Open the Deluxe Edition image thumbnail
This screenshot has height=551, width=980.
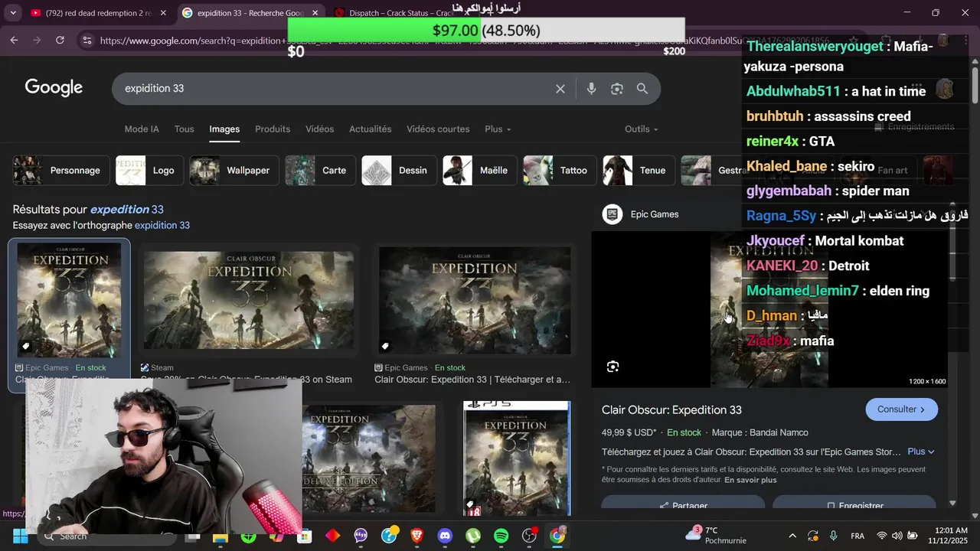pos(369,458)
